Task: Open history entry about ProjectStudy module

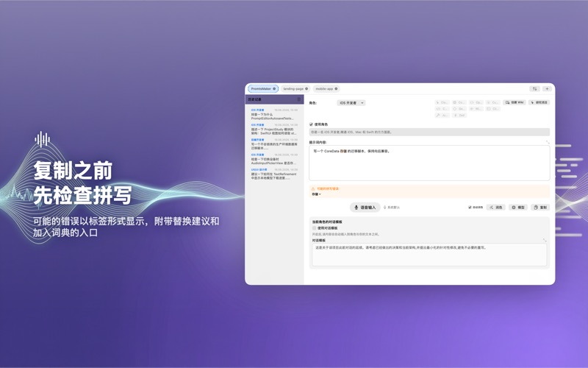Action: point(274,130)
